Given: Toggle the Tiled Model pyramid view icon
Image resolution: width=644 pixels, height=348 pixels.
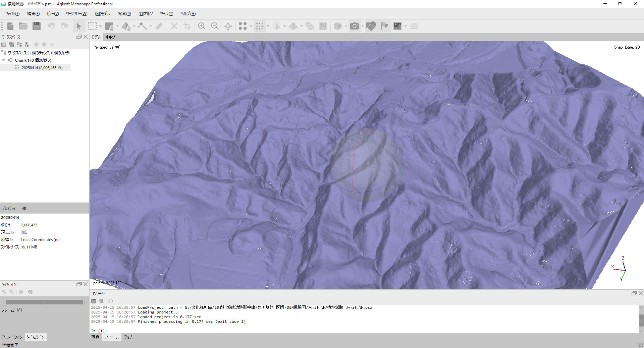Looking at the screenshot, I should (293, 26).
